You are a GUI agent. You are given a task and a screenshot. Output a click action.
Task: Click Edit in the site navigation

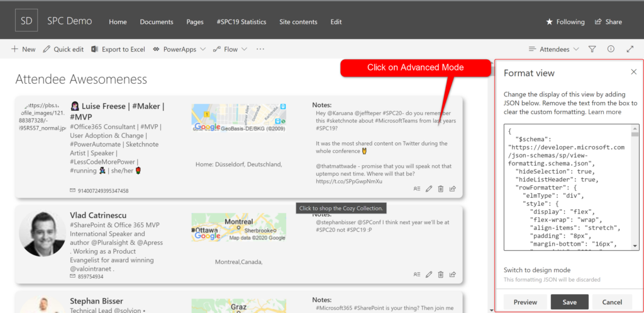coord(336,22)
